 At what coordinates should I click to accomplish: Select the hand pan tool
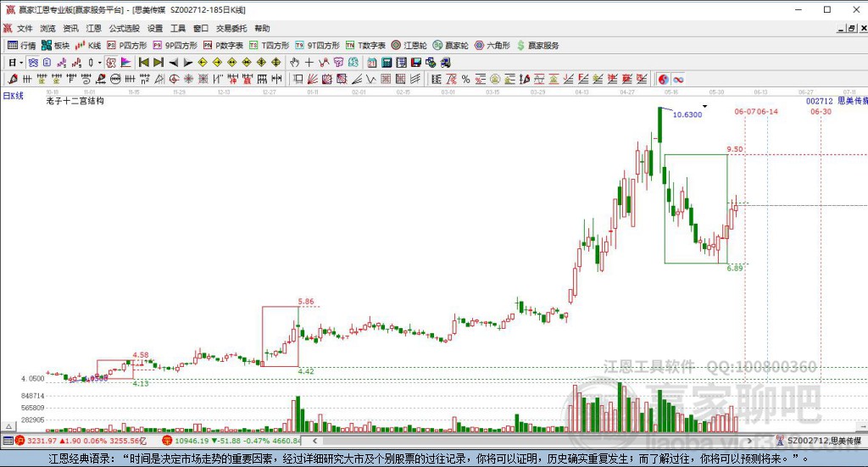click(294, 63)
